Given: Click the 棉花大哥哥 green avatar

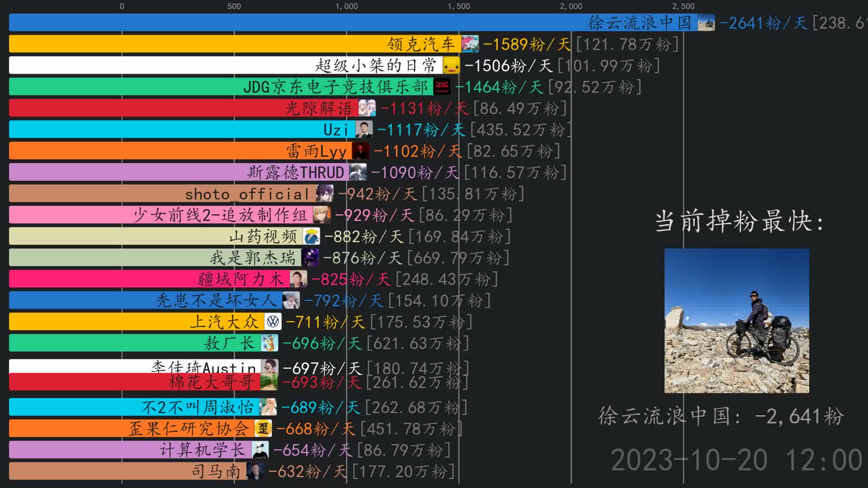Looking at the screenshot, I should (x=269, y=382).
